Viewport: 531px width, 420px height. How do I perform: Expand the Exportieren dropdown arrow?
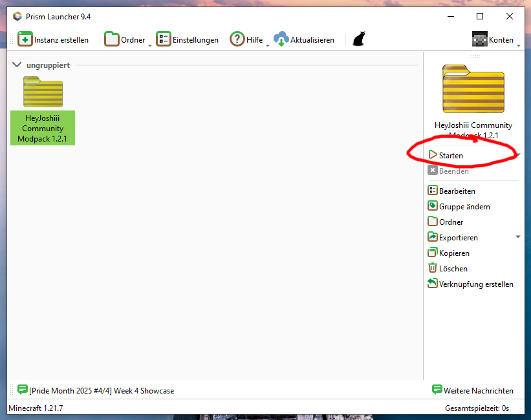[517, 237]
